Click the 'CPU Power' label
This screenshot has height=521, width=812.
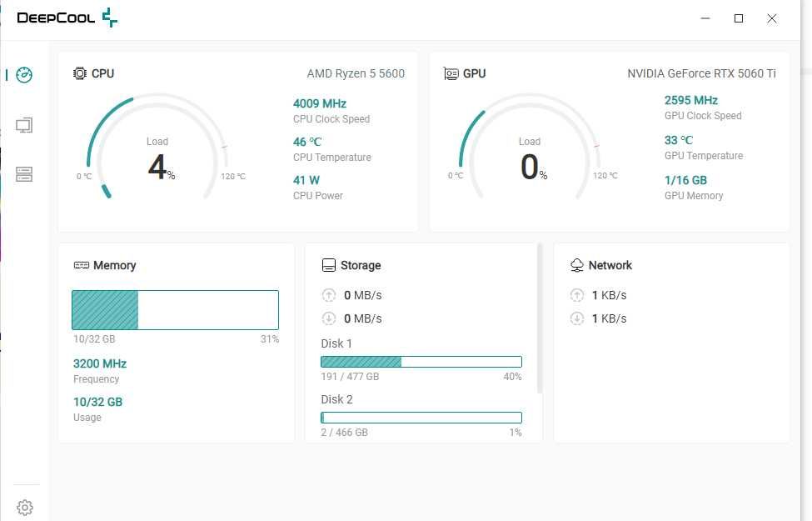(x=318, y=196)
